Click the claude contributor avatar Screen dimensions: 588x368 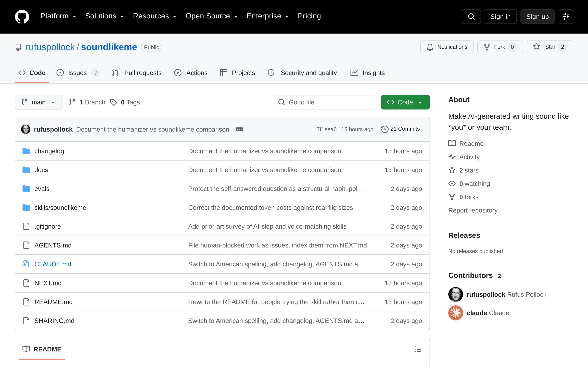[x=455, y=313]
